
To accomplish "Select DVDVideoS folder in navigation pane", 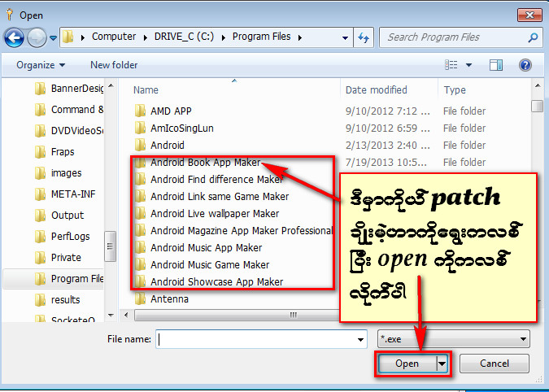I will tap(69, 131).
